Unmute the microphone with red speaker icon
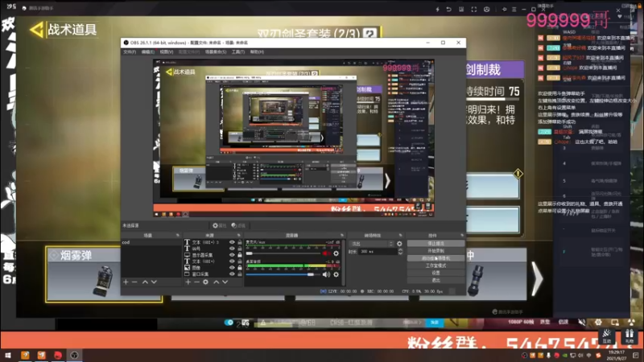 pos(326,253)
